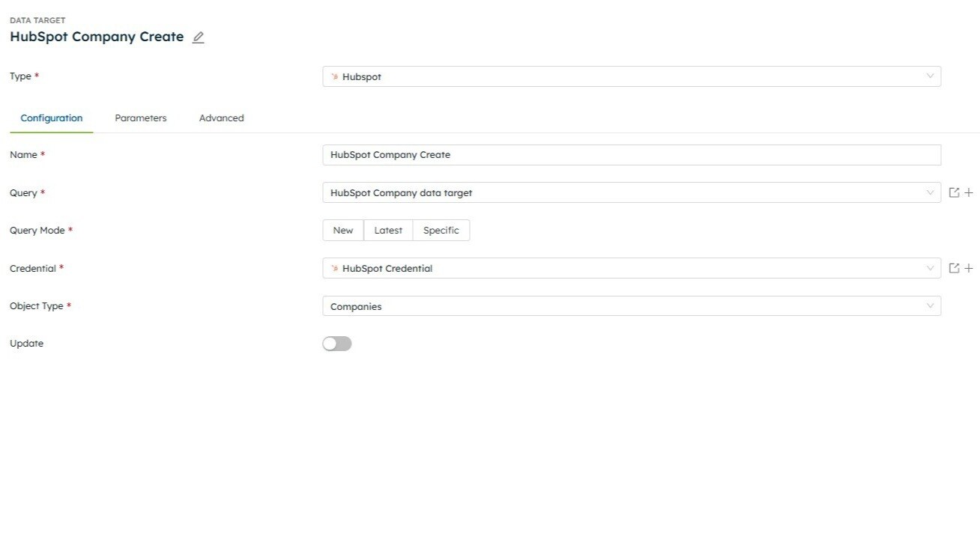980x551 pixels.
Task: Open the Query dropdown list
Action: (x=930, y=192)
